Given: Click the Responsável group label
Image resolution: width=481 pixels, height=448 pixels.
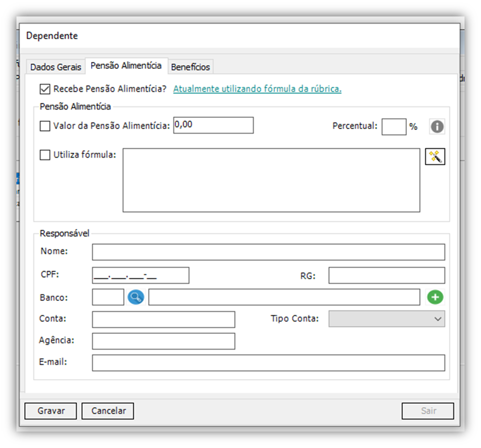Looking at the screenshot, I should pyautogui.click(x=64, y=234).
